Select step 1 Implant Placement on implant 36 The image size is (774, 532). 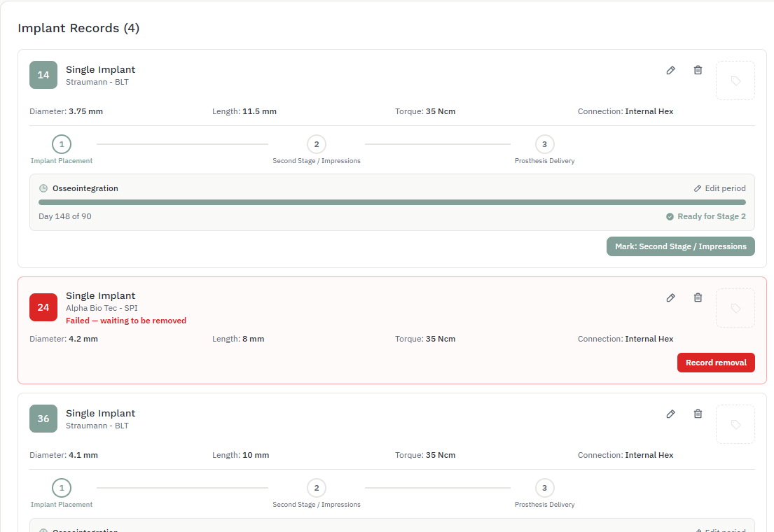[x=62, y=488]
